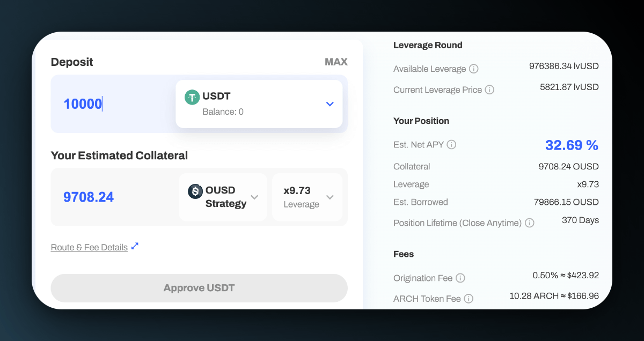Viewport: 644px width, 341px height.
Task: Click the expand arrows icon beside Route & Fee Details
Action: point(135,247)
